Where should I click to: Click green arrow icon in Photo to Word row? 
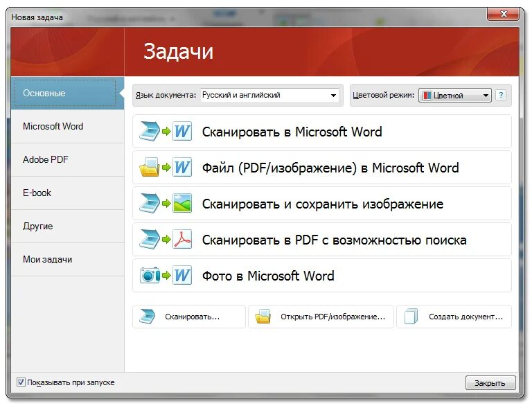[166, 275]
